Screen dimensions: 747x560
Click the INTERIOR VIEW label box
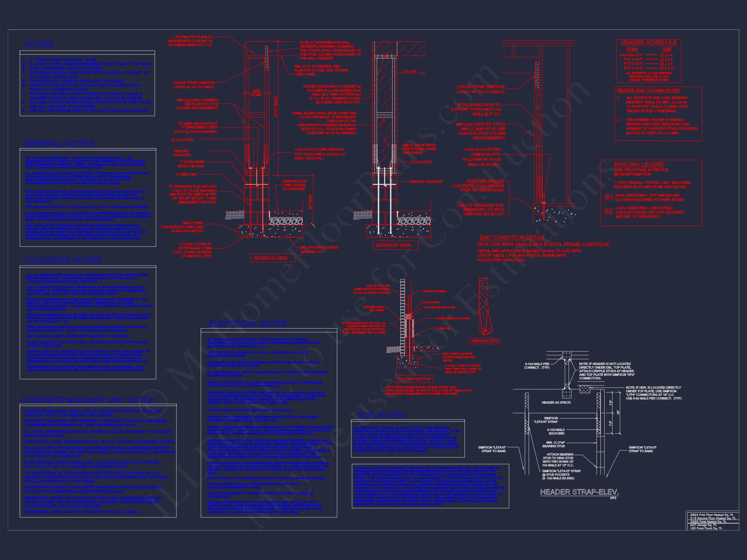273,258
